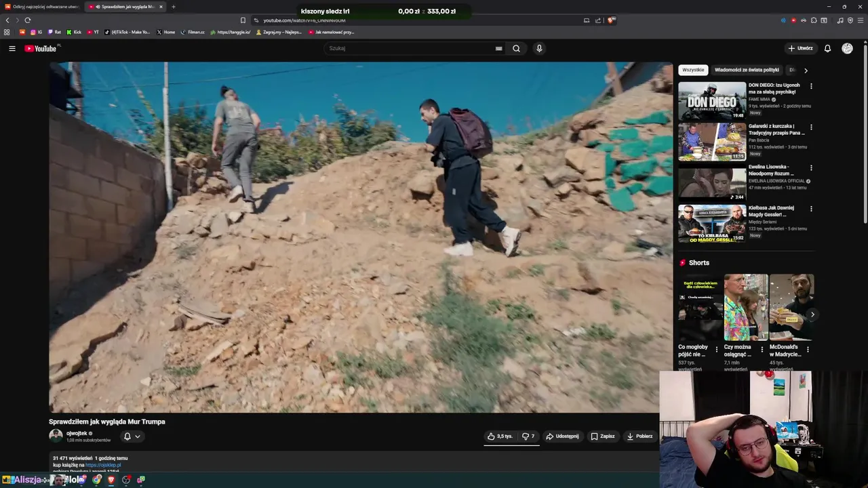Dislike the video with thumbs down
Image resolution: width=868 pixels, height=488 pixels.
(x=528, y=436)
